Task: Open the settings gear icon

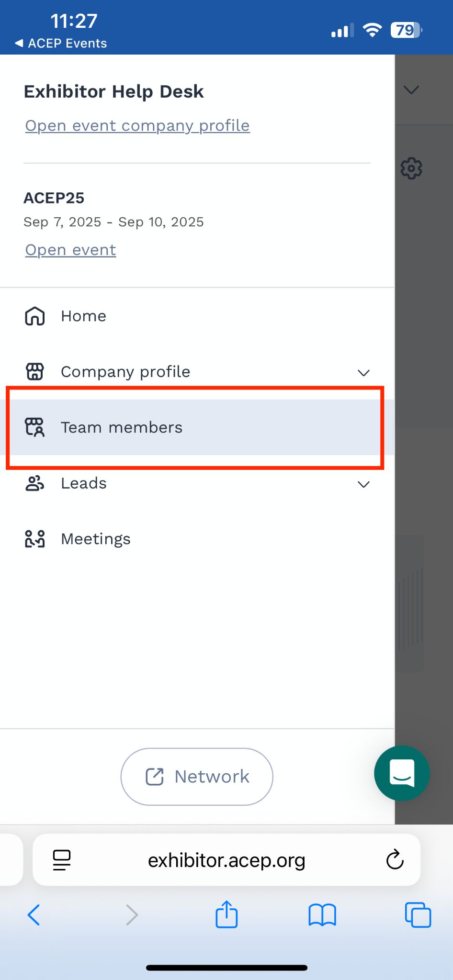Action: tap(411, 167)
